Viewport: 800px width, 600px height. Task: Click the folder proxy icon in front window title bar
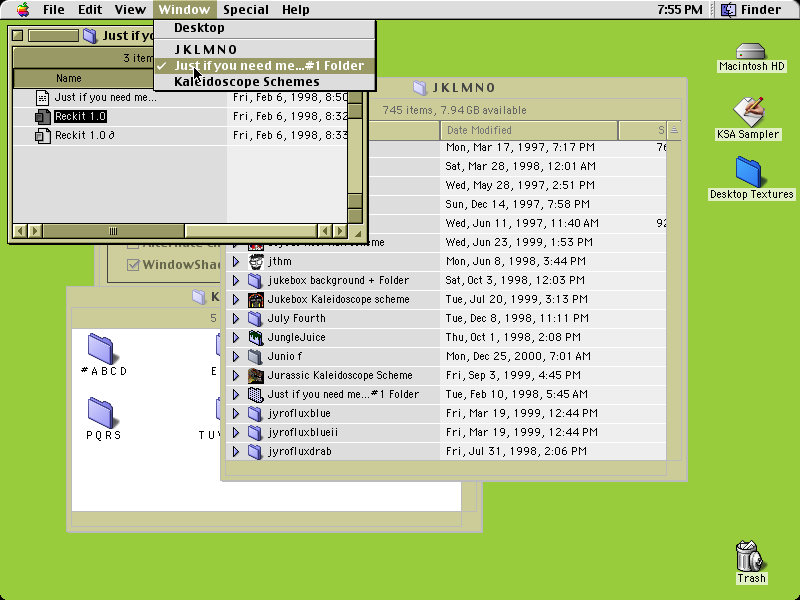[x=90, y=35]
